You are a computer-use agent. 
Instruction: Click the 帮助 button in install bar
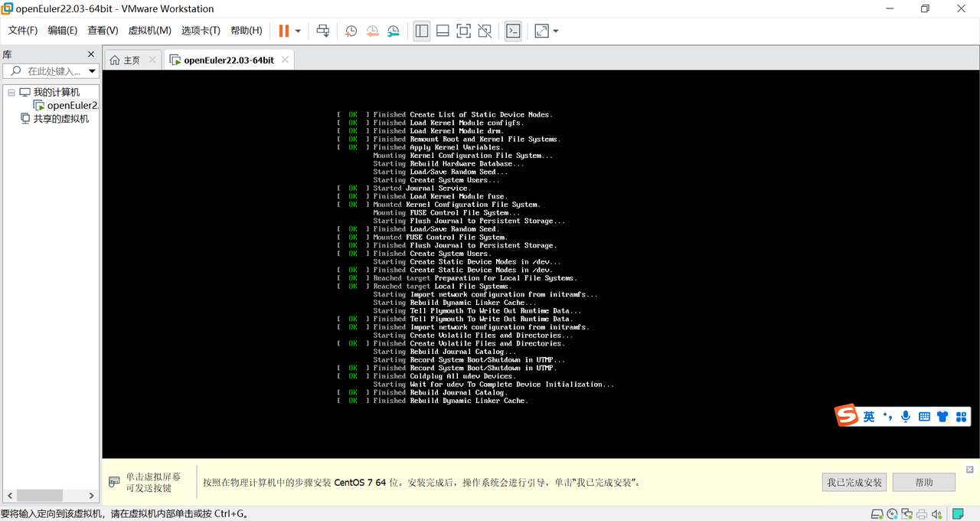tap(923, 483)
